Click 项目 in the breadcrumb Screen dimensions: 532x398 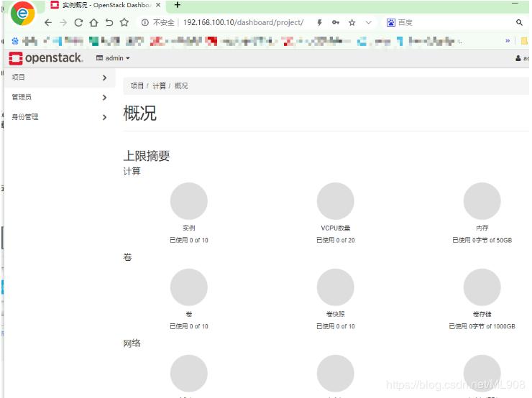click(137, 85)
